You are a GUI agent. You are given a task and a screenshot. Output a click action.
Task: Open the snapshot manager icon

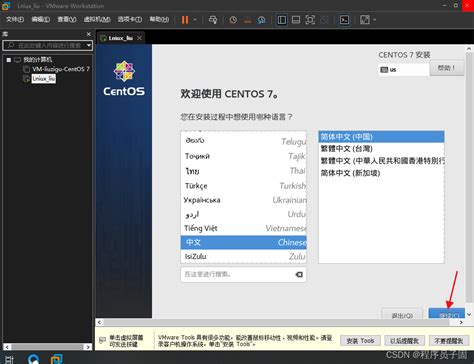tap(262, 20)
